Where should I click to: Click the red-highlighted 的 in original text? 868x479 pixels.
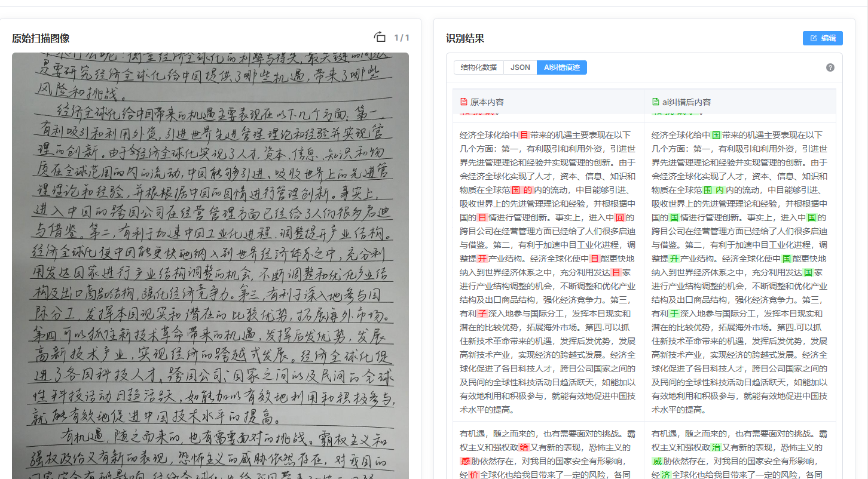coord(528,190)
